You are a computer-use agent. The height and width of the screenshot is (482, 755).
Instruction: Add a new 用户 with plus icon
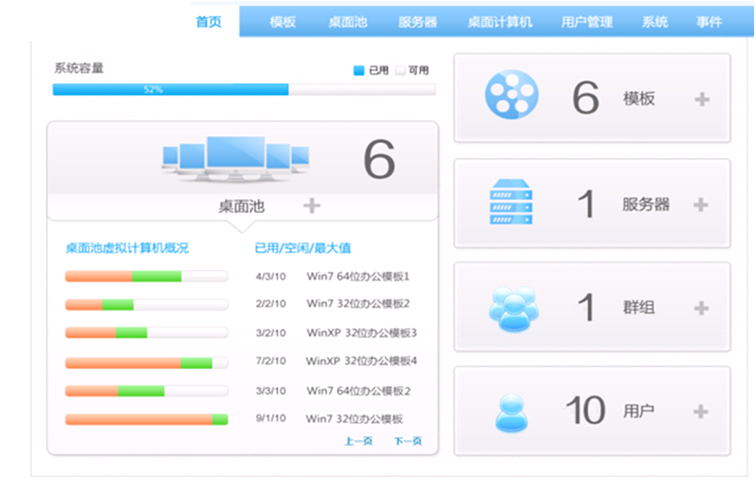(701, 411)
